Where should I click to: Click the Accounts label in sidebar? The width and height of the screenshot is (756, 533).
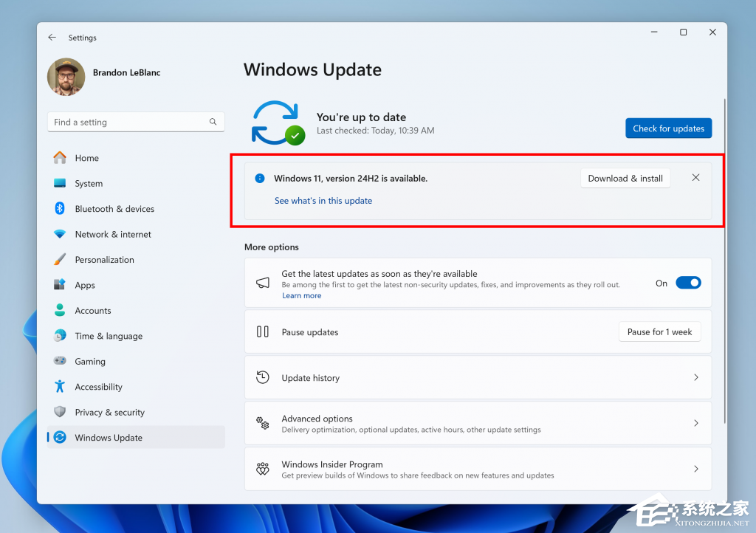(x=93, y=310)
